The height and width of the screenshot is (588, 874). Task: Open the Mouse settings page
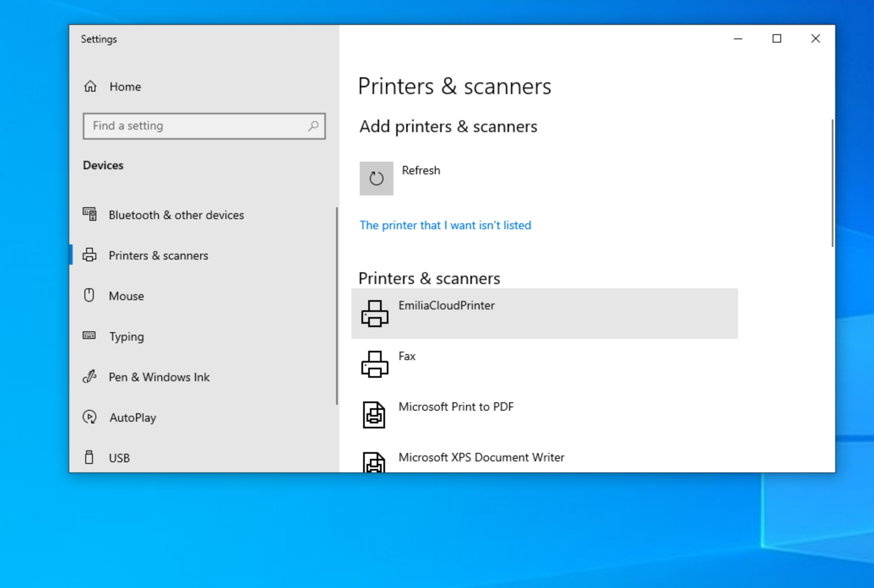(126, 296)
